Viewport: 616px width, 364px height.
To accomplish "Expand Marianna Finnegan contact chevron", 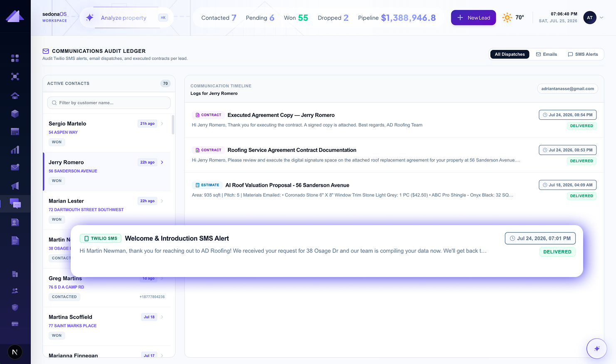I will [162, 356].
